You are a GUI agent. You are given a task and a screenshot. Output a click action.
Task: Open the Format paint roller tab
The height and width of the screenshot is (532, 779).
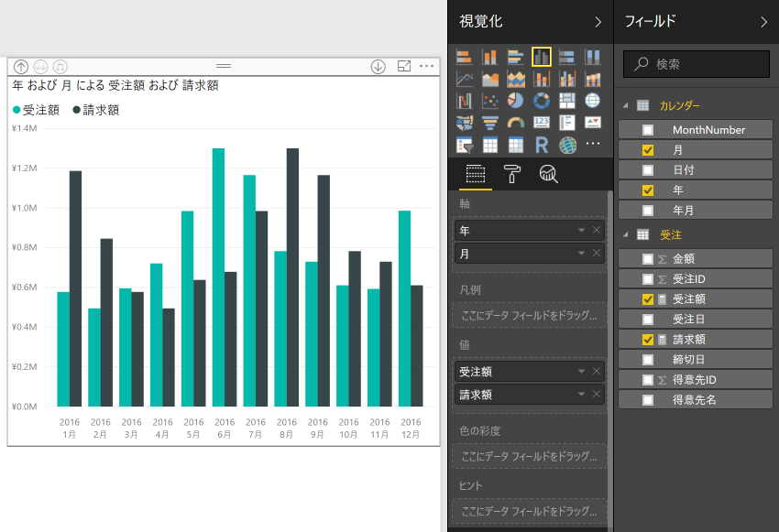511,174
